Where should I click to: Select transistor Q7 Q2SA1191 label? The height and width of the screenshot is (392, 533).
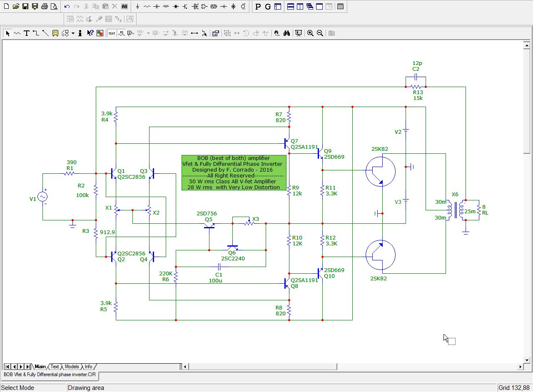click(304, 144)
